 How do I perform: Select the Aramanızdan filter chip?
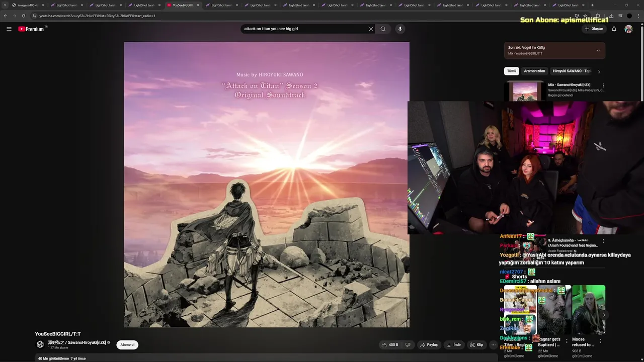tap(534, 71)
